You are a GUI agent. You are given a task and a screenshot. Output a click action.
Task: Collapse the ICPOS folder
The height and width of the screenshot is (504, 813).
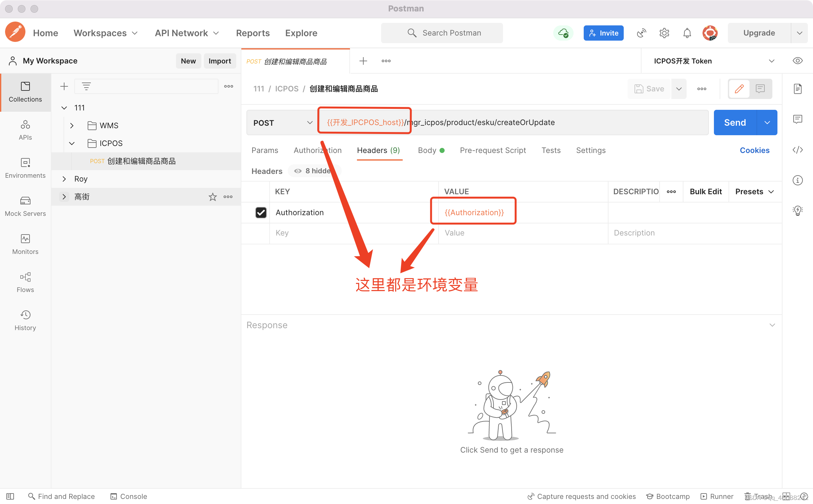point(72,143)
